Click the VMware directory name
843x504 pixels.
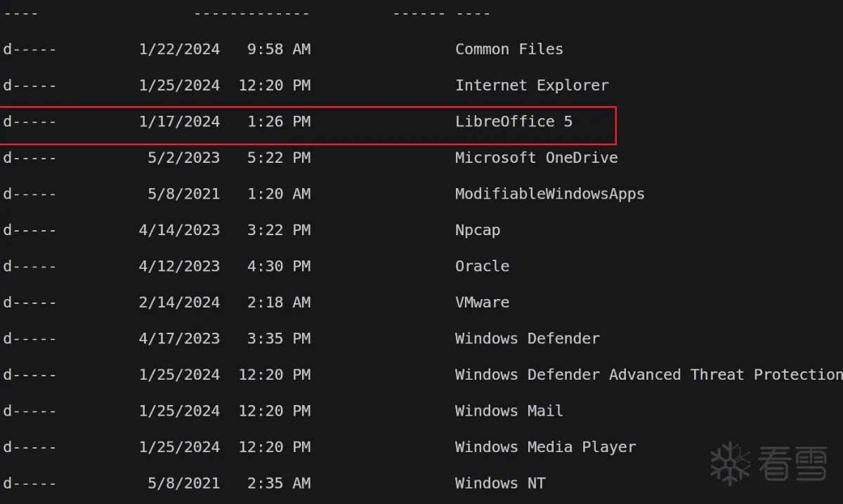click(x=482, y=303)
